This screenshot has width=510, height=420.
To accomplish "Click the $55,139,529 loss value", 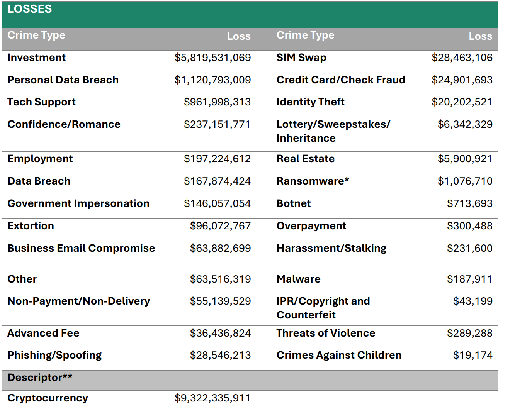I will point(220,301).
